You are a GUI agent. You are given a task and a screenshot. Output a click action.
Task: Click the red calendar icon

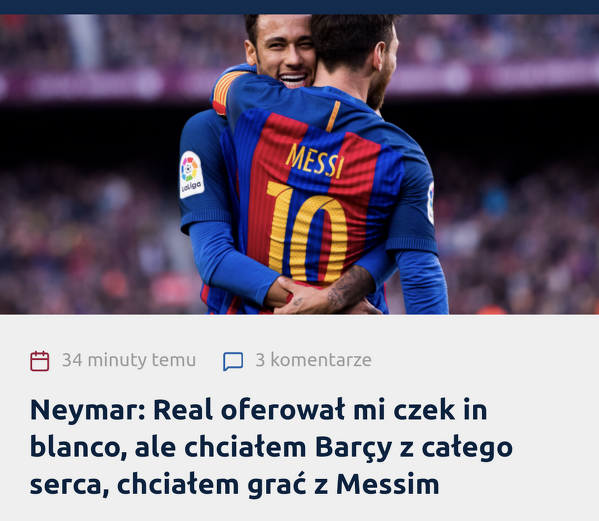point(40,361)
